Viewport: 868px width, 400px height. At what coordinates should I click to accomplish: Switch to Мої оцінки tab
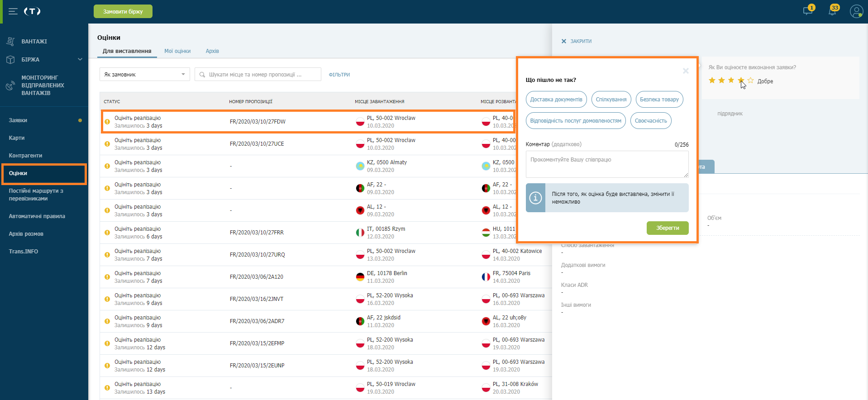tap(177, 51)
